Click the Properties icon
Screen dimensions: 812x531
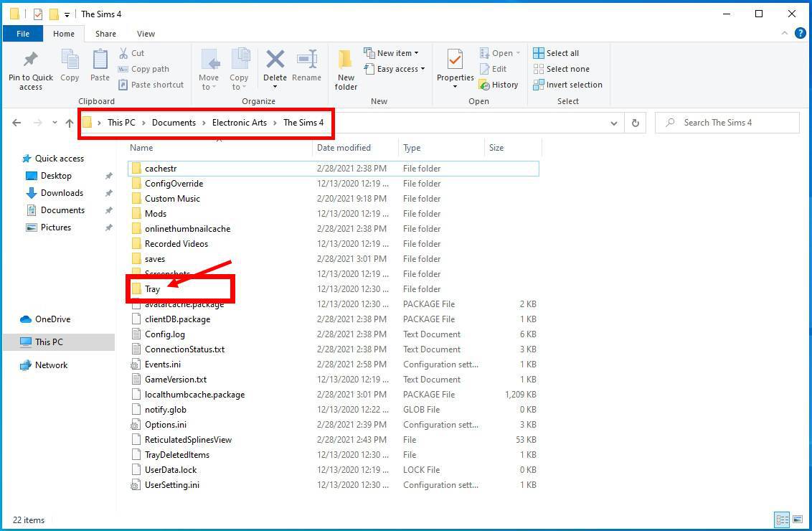(x=455, y=60)
